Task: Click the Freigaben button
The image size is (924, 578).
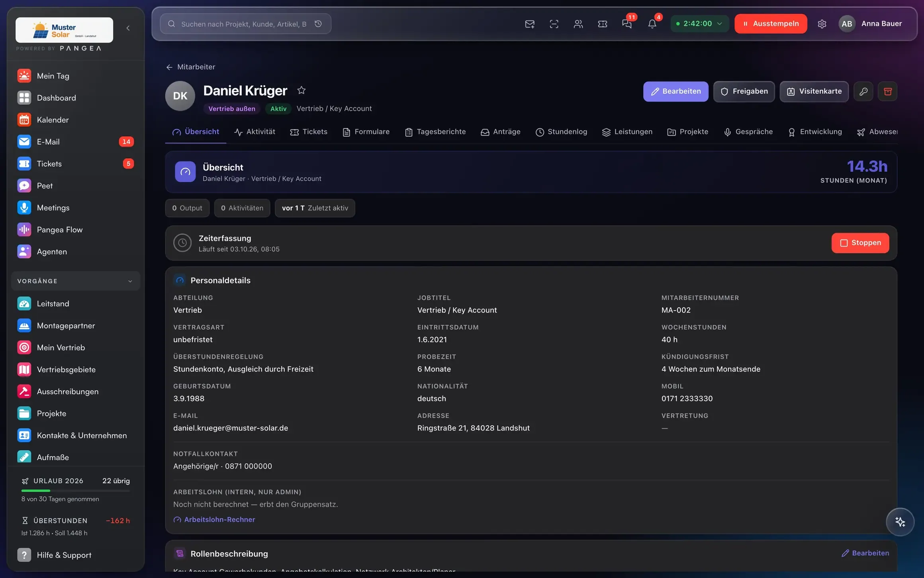Action: [x=744, y=92]
